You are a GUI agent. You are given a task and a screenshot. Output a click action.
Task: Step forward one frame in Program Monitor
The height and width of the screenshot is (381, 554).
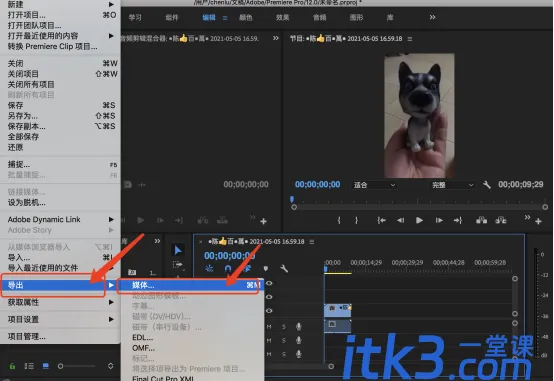click(439, 221)
